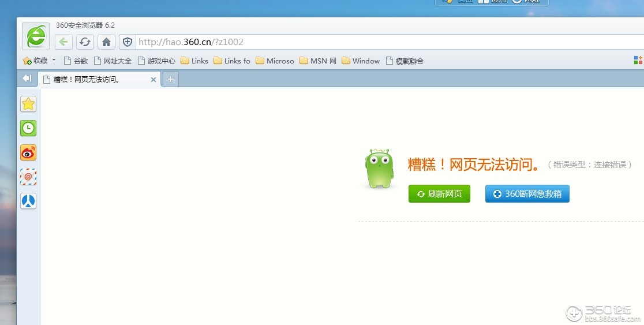644x325 pixels.
Task: Open the blue Renren sidebar icon
Action: [x=28, y=201]
